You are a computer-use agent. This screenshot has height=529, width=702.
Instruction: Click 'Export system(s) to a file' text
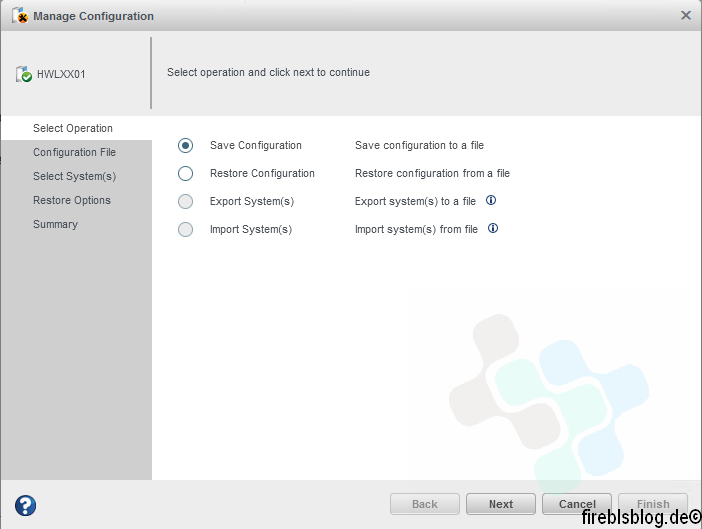tap(415, 201)
